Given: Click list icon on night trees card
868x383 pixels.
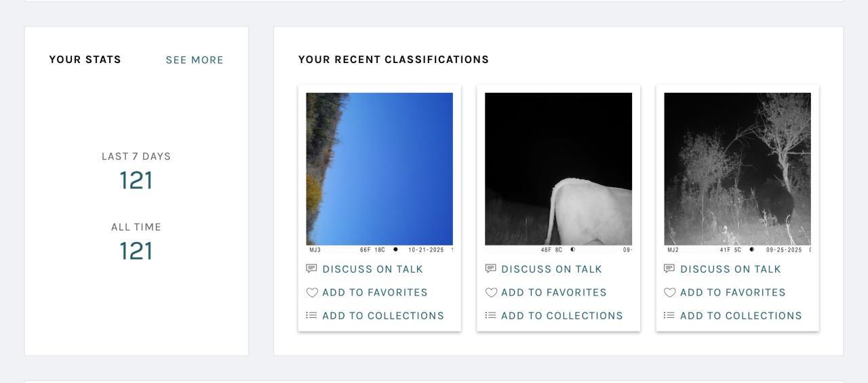Looking at the screenshot, I should (x=669, y=316).
